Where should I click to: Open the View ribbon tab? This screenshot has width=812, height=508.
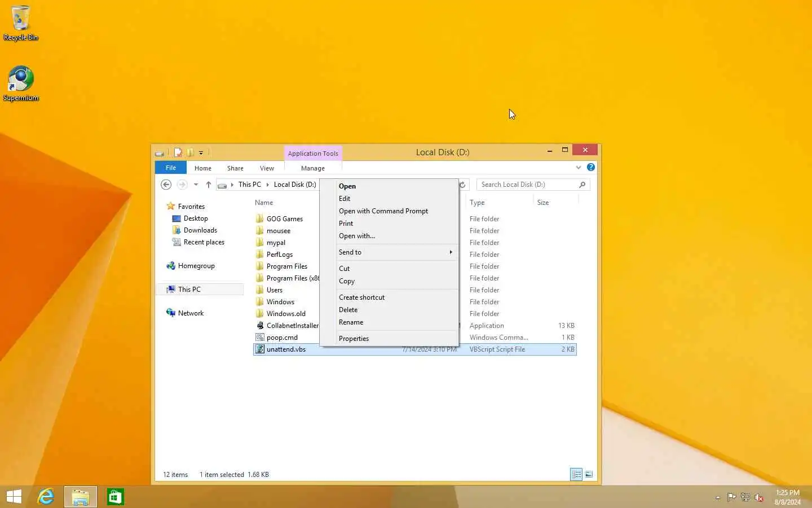click(267, 168)
